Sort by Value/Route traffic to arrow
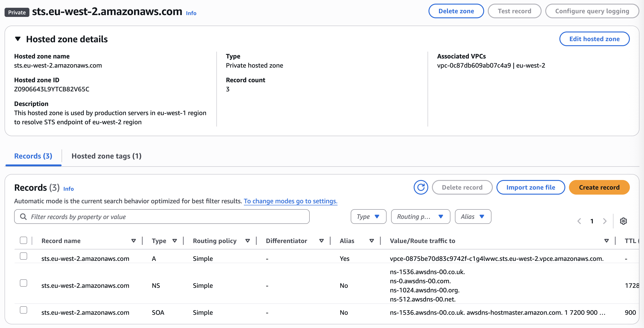This screenshot has height=328, width=644. point(606,241)
